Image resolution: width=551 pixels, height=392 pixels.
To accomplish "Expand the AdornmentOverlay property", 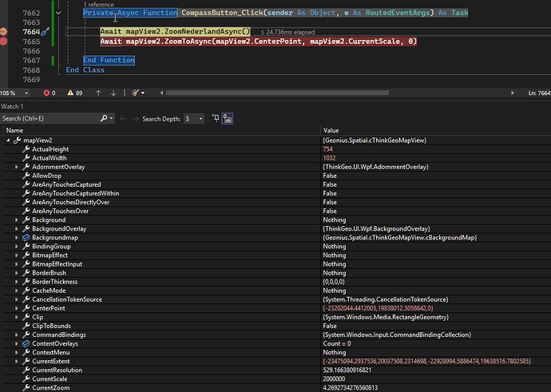I will point(16,167).
